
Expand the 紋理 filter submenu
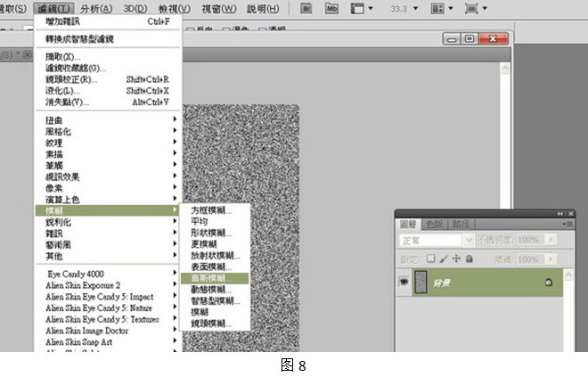coord(108,143)
